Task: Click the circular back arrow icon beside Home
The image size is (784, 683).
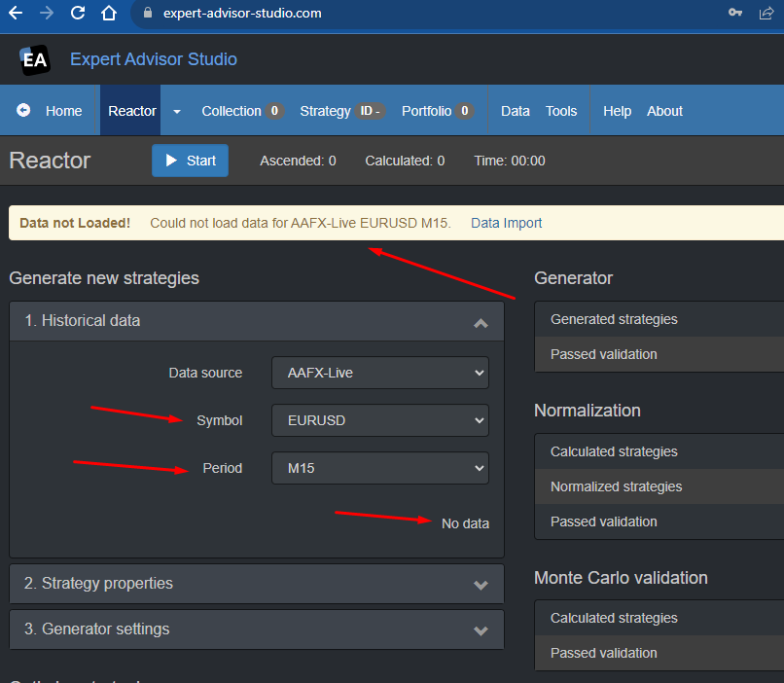Action: coord(23,110)
